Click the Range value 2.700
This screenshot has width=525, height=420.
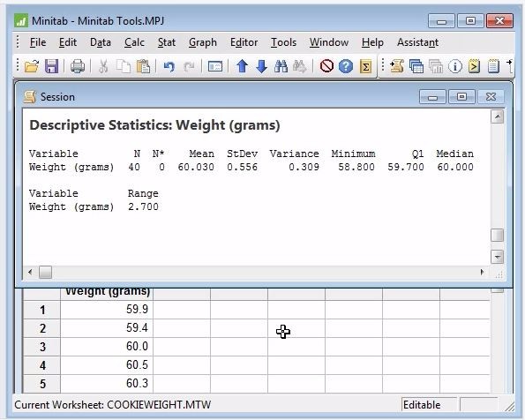point(143,206)
